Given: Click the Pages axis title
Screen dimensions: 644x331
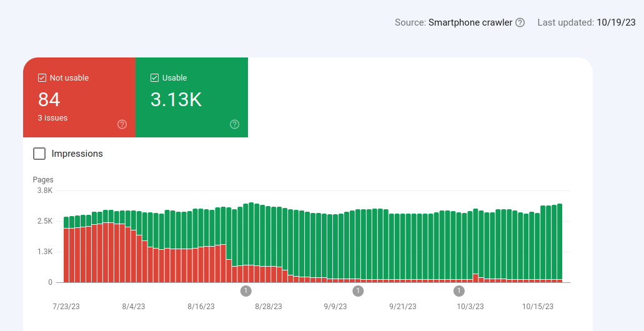Looking at the screenshot, I should 43,180.
